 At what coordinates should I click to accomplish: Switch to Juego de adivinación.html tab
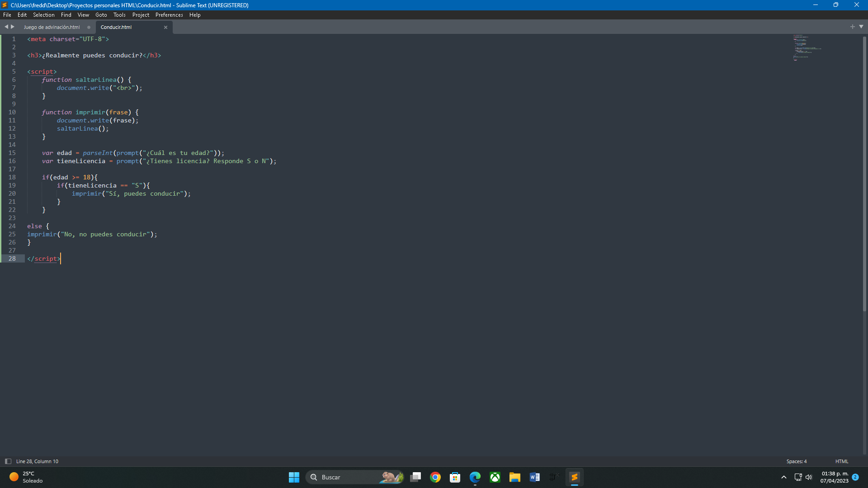point(52,27)
